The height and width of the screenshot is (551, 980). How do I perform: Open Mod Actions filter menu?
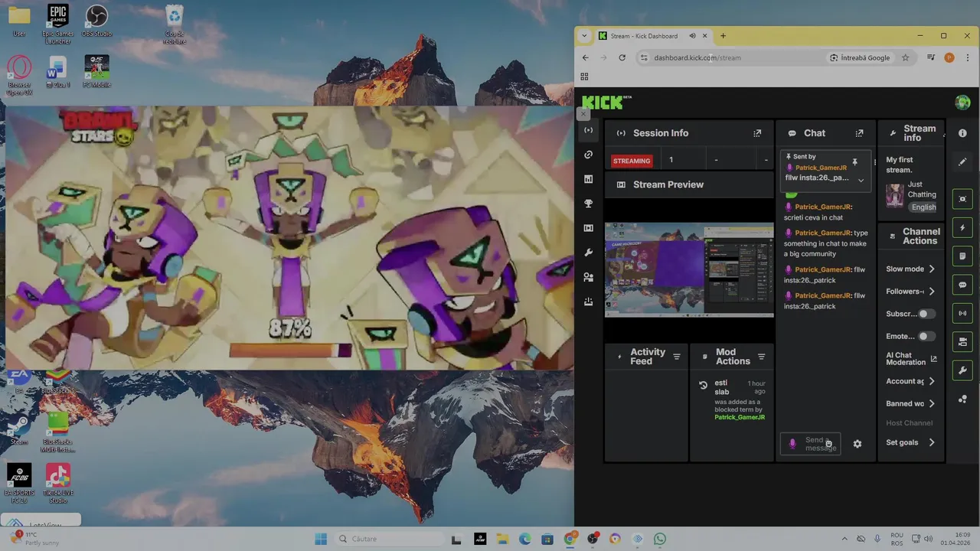[761, 357]
